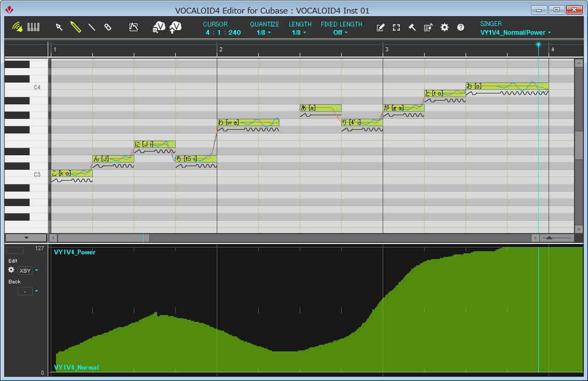Screen dimensions: 588x381
Task: Open the QUANTIZE 1/8 dropdown
Action: tap(264, 33)
